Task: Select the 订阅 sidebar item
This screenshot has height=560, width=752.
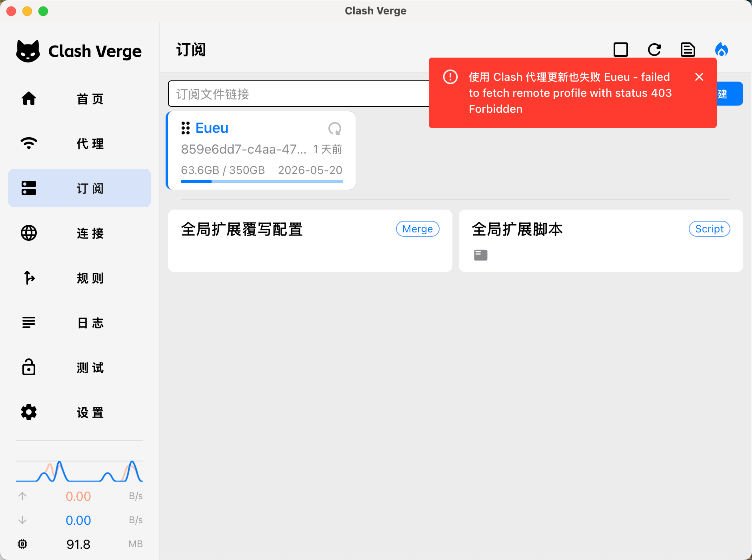Action: pyautogui.click(x=80, y=188)
